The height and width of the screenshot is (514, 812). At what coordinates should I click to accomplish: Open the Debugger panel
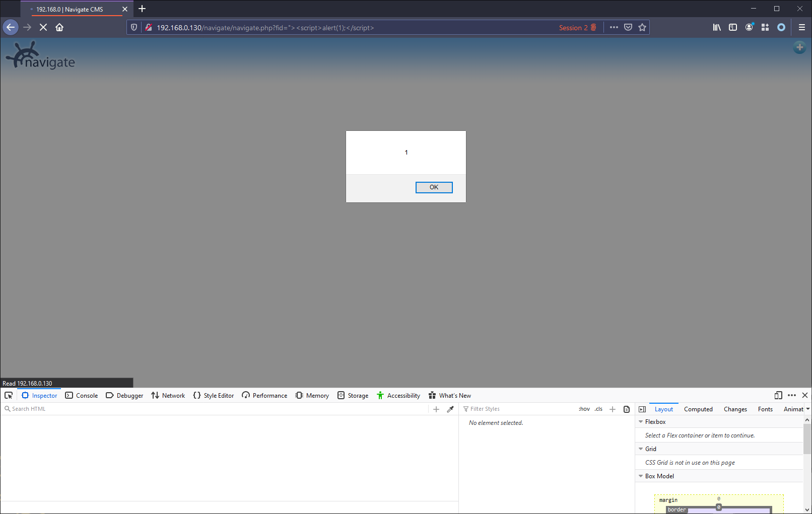tap(124, 395)
